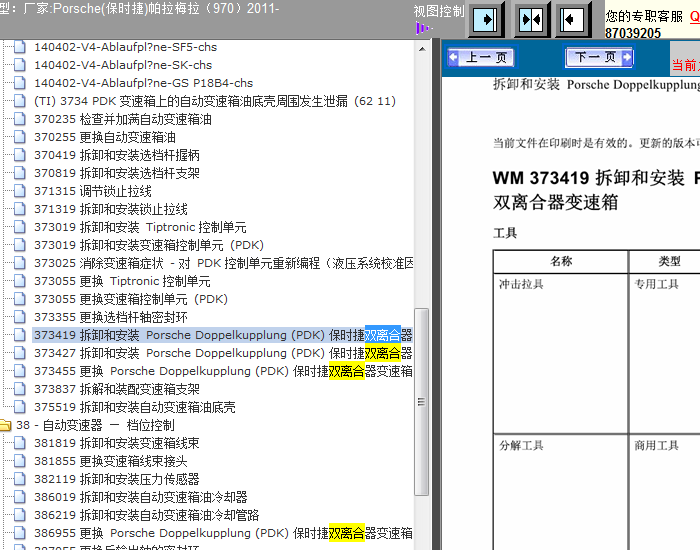Go to previous page with 上一页

click(x=482, y=58)
